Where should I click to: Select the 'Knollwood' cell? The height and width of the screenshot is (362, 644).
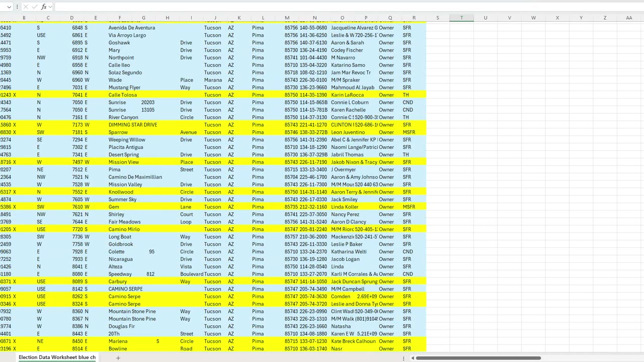(121, 192)
